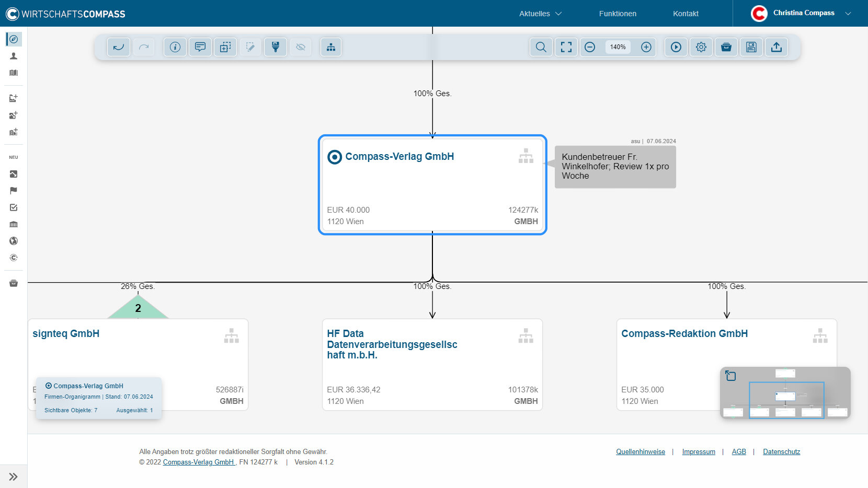The image size is (868, 488).
Task: Follow the Compass-Verlag GmbH footer link
Action: tap(198, 462)
